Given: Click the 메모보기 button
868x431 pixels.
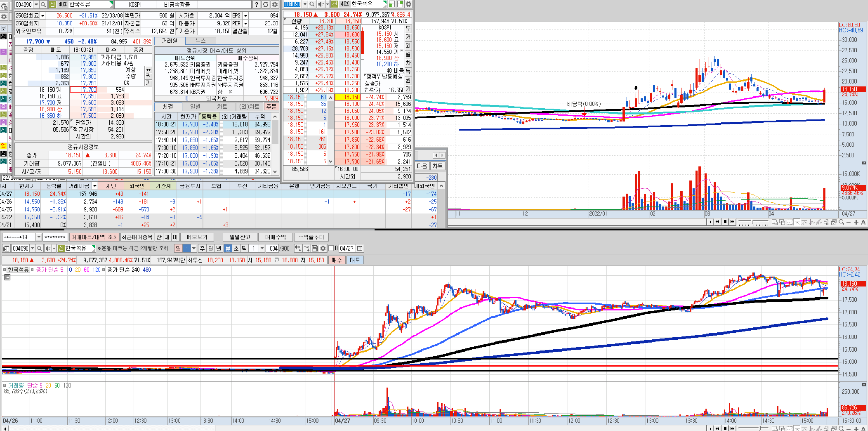Looking at the screenshot, I should [197, 237].
